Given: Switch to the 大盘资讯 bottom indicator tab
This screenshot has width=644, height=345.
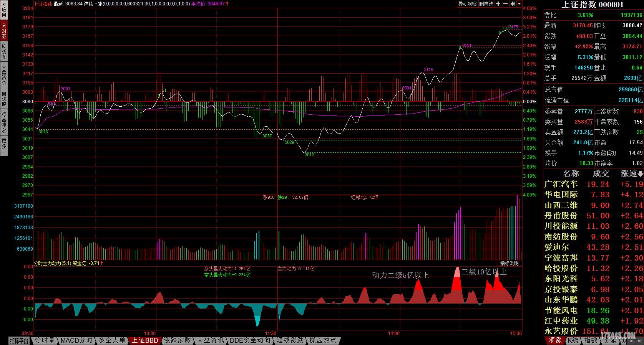Looking at the screenshot, I should [211, 340].
